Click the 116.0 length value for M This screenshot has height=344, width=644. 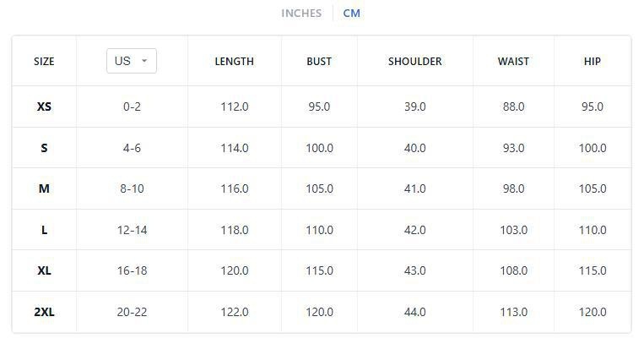click(234, 188)
